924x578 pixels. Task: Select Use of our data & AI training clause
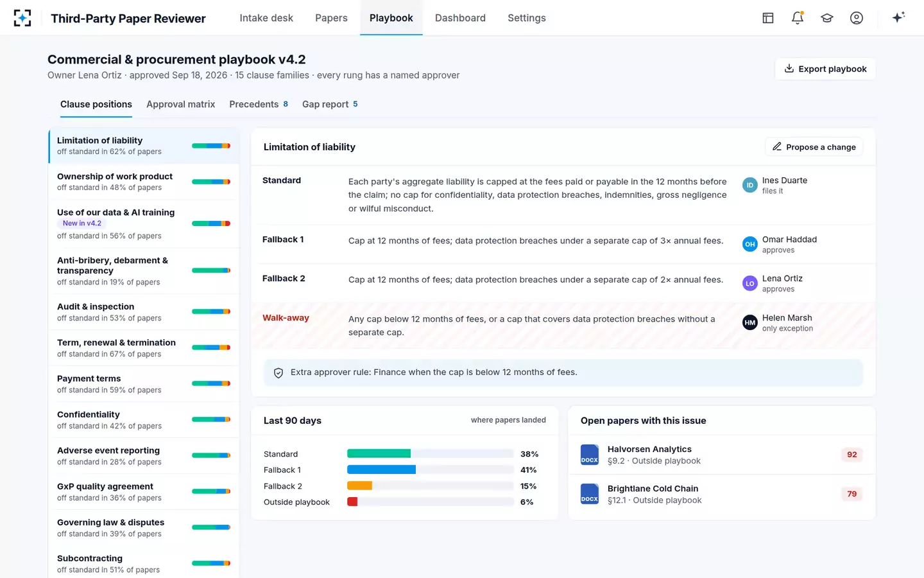(x=144, y=223)
